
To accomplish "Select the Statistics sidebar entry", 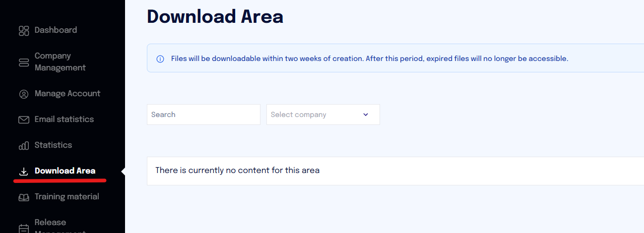I will 53,145.
